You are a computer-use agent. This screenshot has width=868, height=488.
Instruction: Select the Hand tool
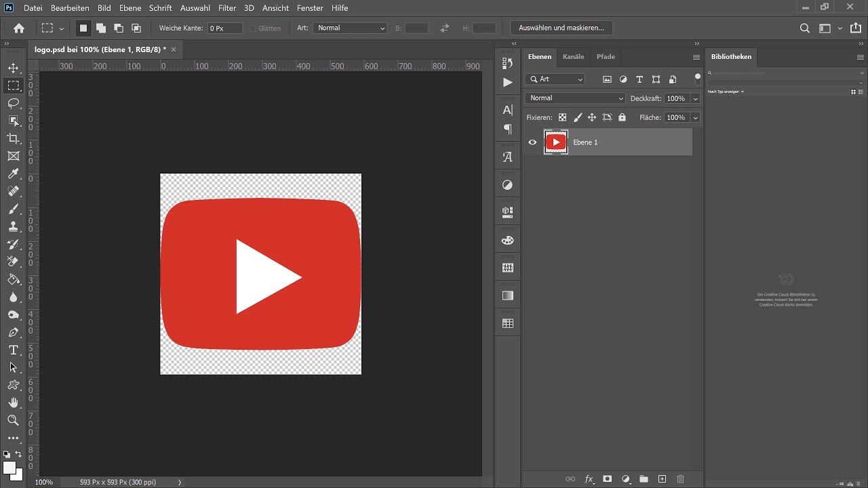[x=13, y=403]
